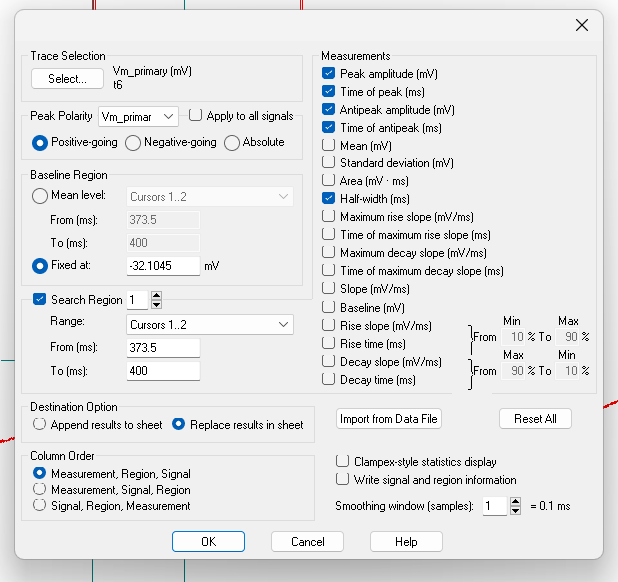Decrease the Search Region number
Screen dimensions: 618x582
coord(156,304)
